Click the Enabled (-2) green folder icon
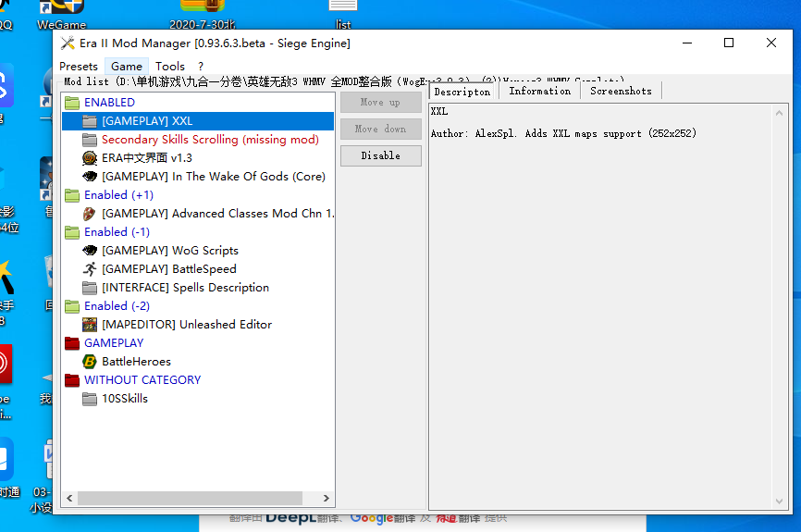801x532 pixels. pos(72,306)
